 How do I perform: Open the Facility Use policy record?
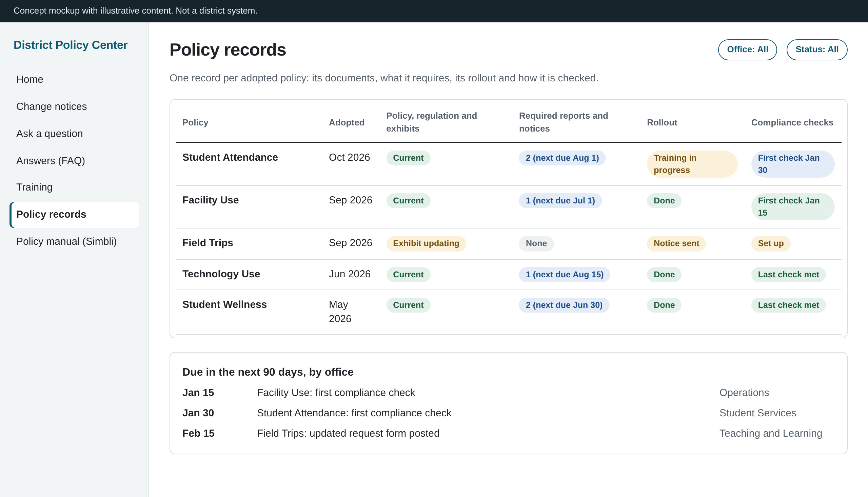pyautogui.click(x=211, y=200)
